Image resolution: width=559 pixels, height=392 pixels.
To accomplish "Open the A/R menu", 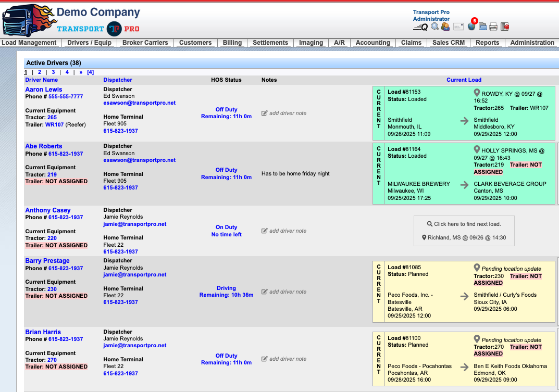I will (x=339, y=42).
